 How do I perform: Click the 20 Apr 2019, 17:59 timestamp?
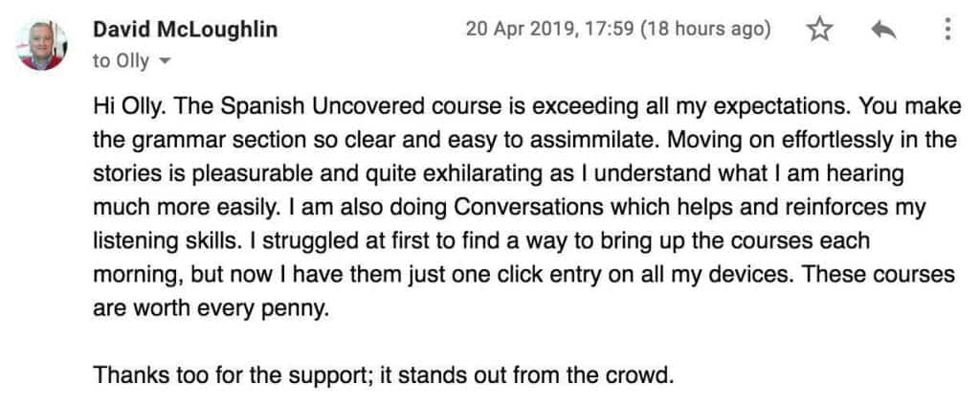(550, 30)
